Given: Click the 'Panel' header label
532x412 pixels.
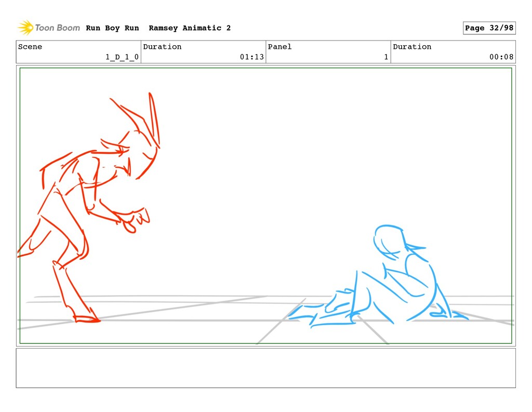Looking at the screenshot, I should (280, 46).
